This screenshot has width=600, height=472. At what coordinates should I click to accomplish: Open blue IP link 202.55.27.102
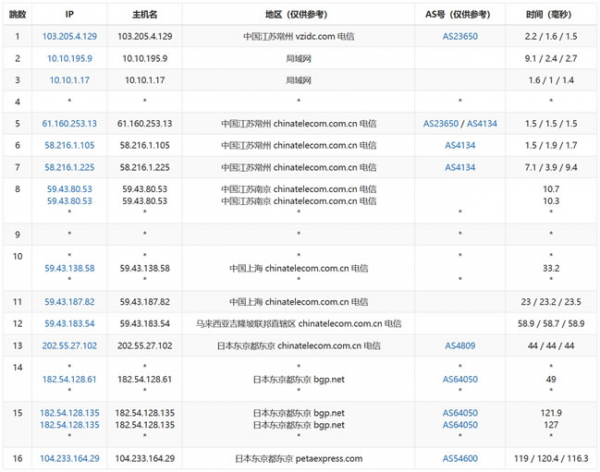tap(69, 346)
